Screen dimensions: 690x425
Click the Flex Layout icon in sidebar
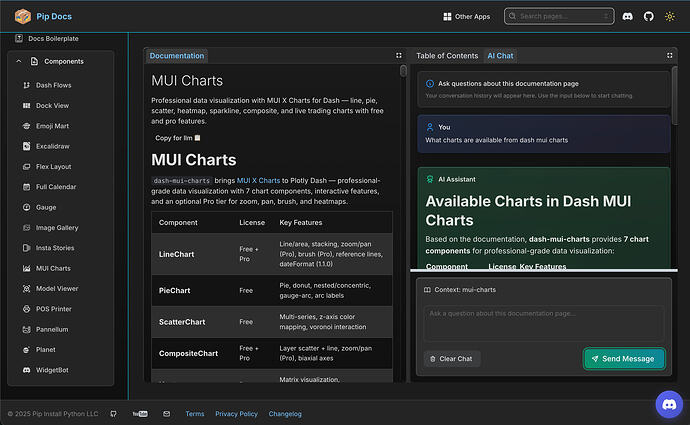click(x=26, y=166)
